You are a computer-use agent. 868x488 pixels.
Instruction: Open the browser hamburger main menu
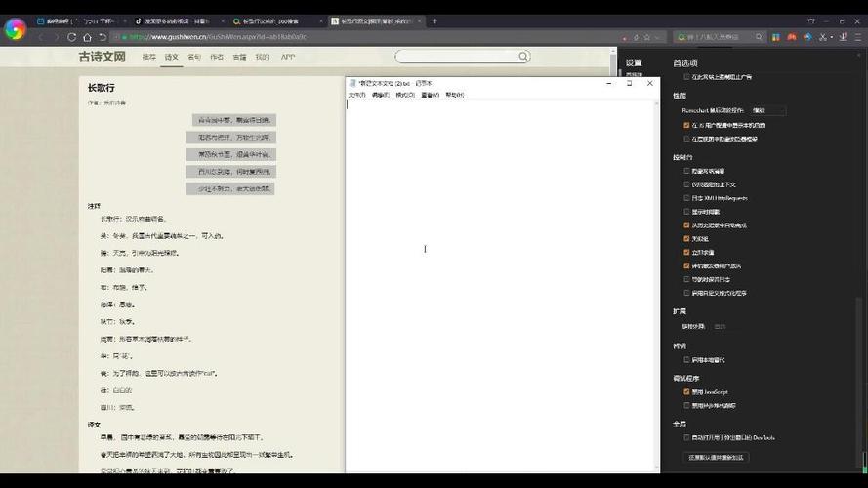coord(858,37)
